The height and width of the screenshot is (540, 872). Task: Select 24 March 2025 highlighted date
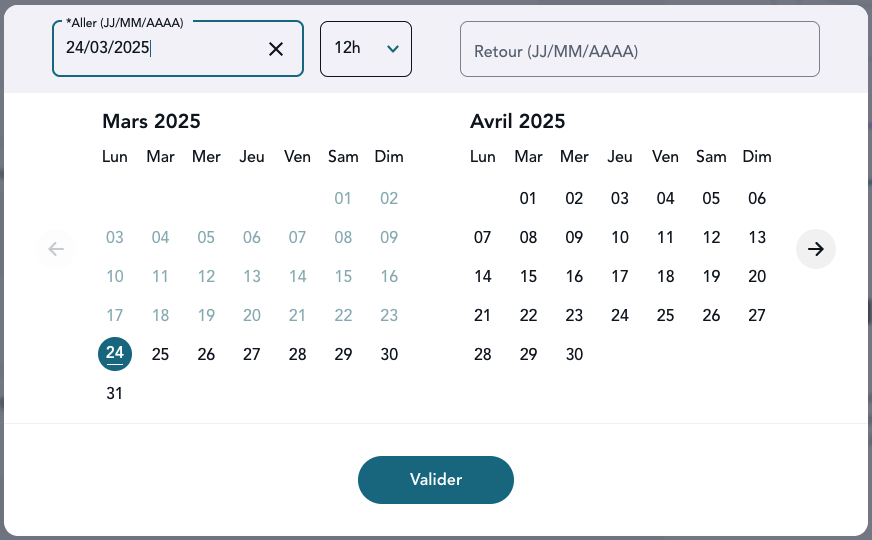point(115,354)
